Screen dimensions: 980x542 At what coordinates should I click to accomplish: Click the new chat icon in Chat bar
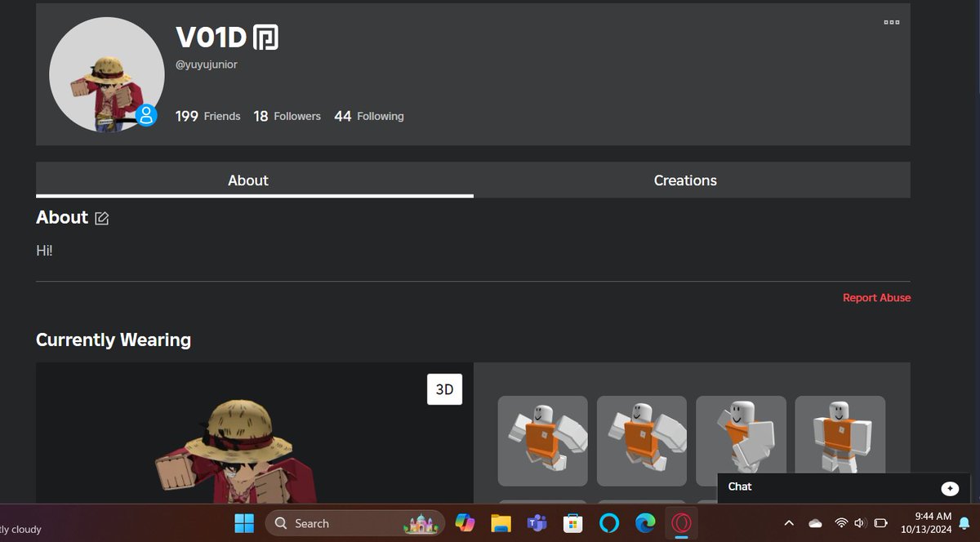tap(950, 488)
